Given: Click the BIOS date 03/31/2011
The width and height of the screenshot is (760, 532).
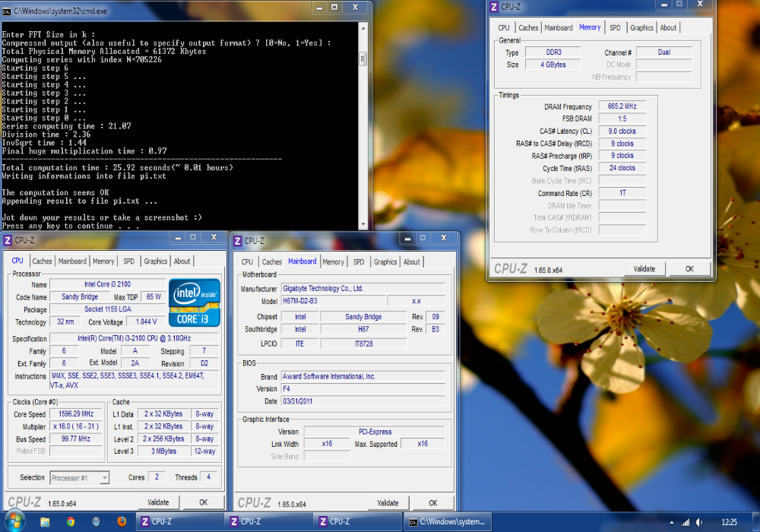Looking at the screenshot, I should pos(363,401).
